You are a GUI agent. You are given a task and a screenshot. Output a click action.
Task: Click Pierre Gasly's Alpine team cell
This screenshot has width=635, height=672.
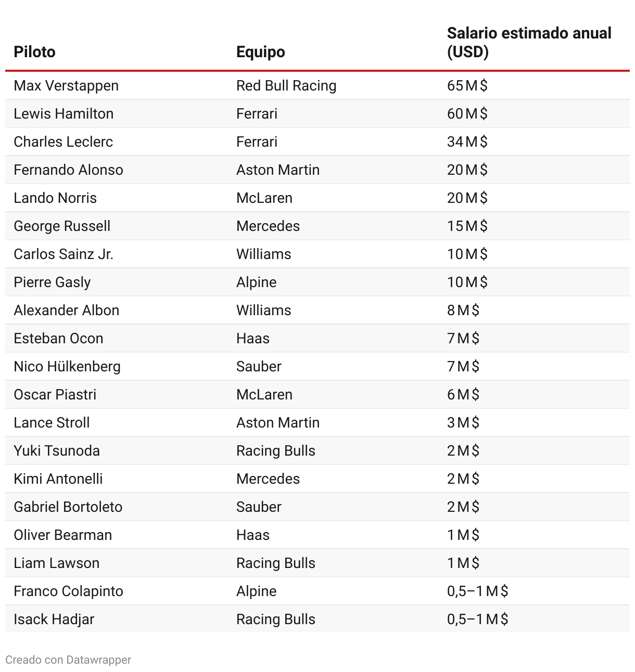(x=256, y=282)
